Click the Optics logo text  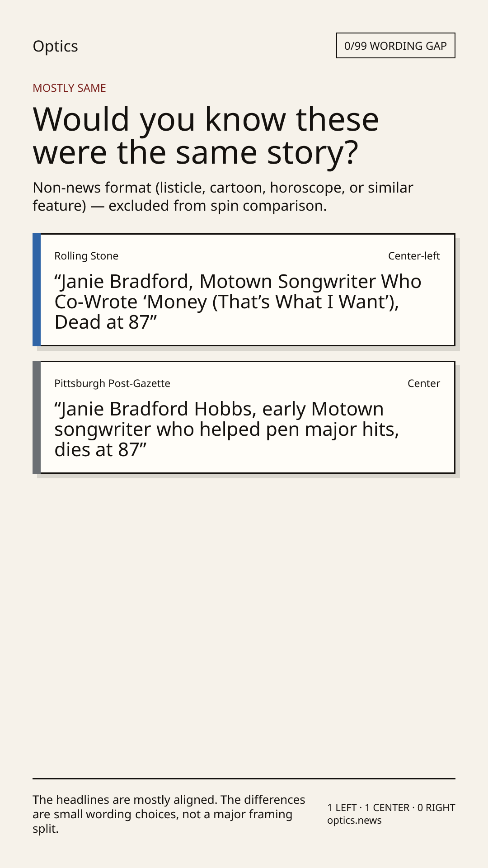[x=55, y=47]
